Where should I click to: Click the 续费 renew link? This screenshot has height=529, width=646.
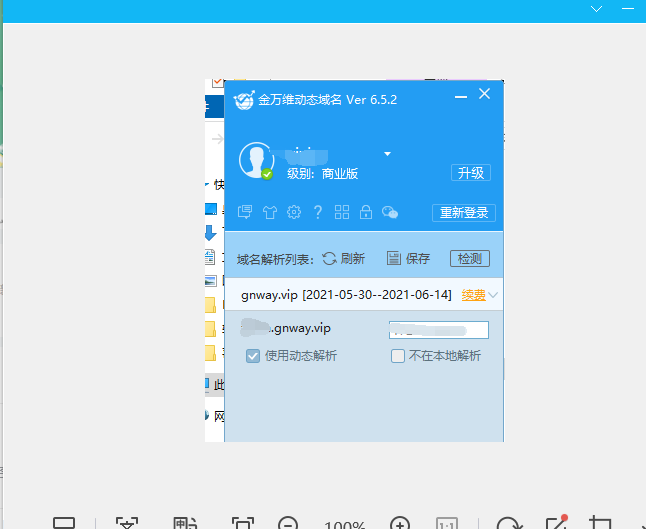tap(474, 295)
